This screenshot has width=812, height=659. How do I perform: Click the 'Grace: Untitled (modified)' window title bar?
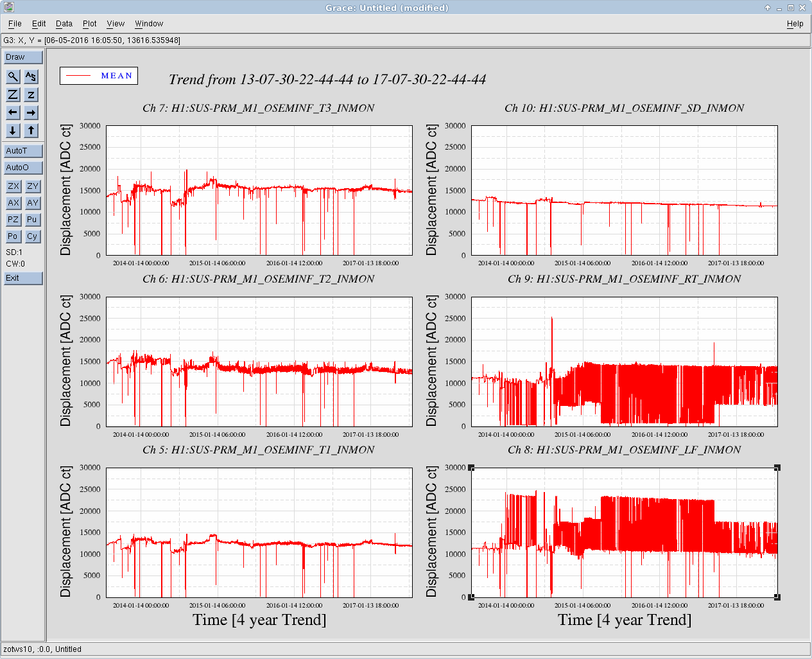[386, 8]
